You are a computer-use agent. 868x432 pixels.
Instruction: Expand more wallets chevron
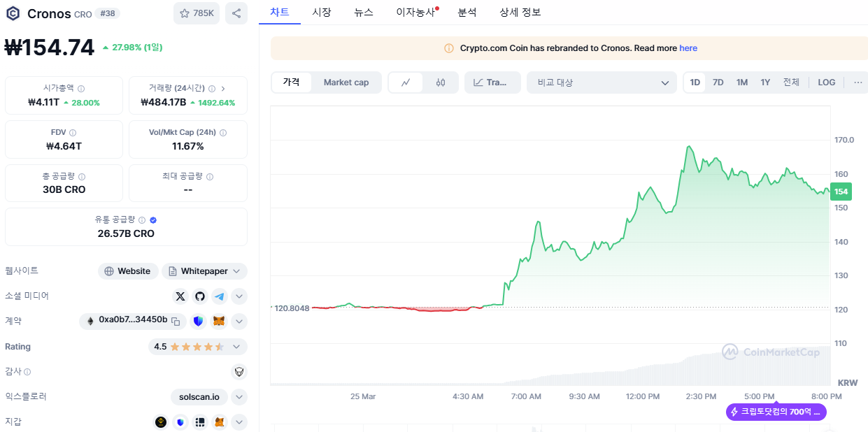(x=239, y=422)
